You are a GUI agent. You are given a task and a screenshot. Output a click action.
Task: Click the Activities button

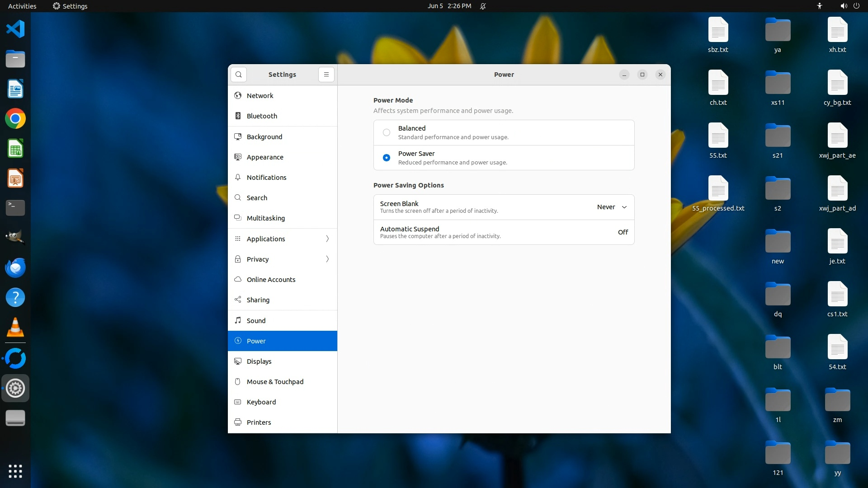(x=22, y=6)
